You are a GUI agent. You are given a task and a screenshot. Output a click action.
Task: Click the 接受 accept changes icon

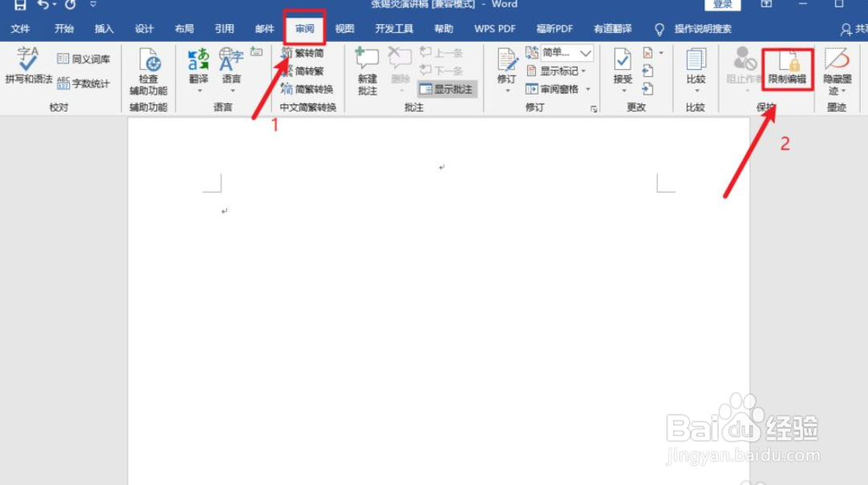pos(622,64)
